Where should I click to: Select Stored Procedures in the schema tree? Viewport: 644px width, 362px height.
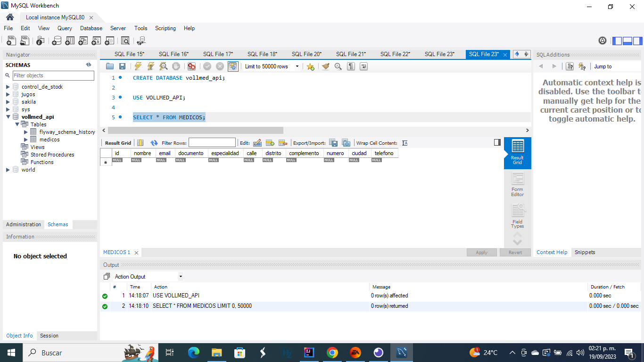(x=52, y=155)
